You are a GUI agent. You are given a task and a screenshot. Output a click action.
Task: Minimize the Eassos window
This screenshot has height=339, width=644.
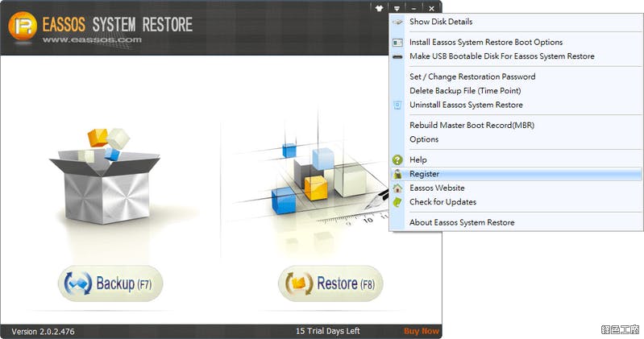point(413,9)
